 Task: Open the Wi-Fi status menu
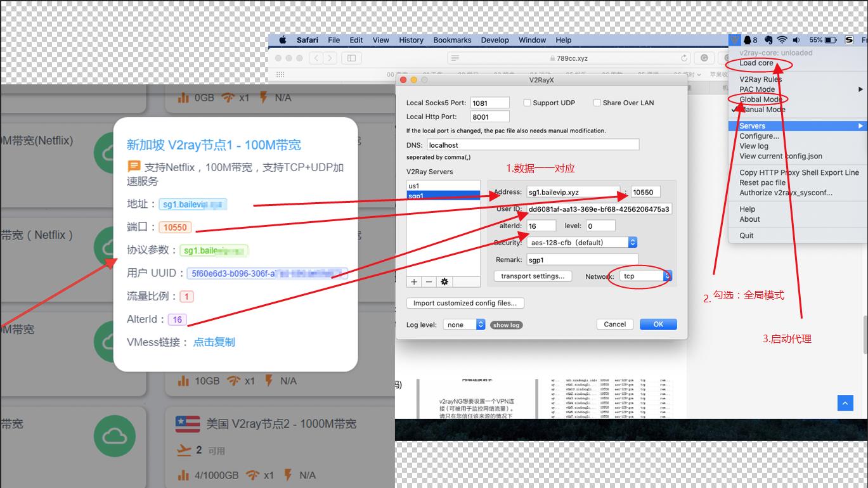click(782, 40)
